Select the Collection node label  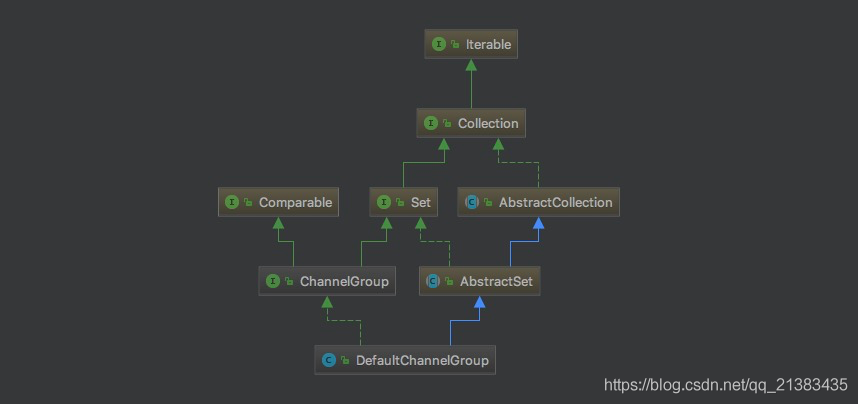coord(488,124)
